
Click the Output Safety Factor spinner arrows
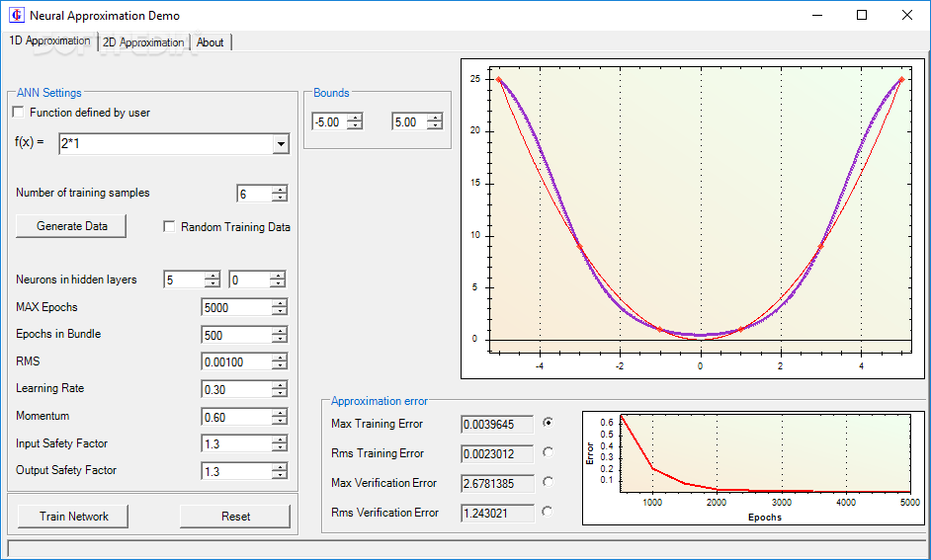[x=280, y=472]
